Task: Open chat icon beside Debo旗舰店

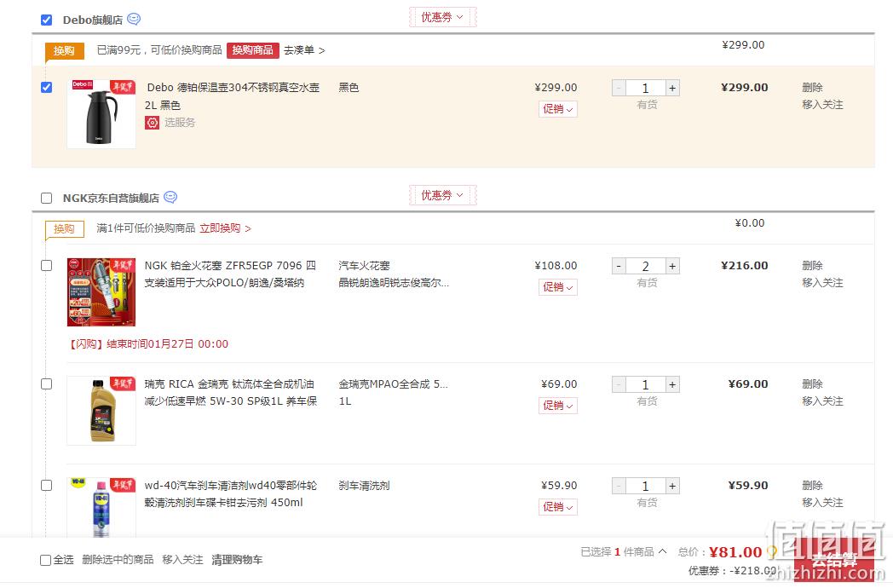Action: (134, 19)
